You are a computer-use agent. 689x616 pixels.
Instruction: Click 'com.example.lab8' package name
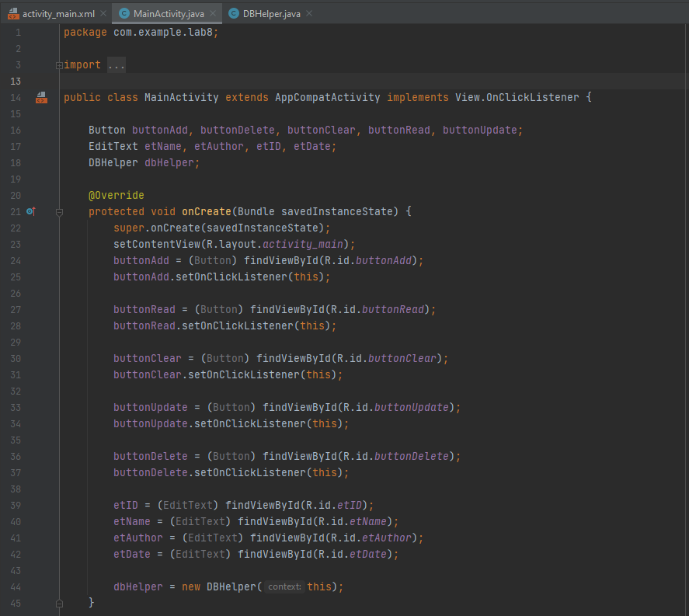pyautogui.click(x=163, y=32)
